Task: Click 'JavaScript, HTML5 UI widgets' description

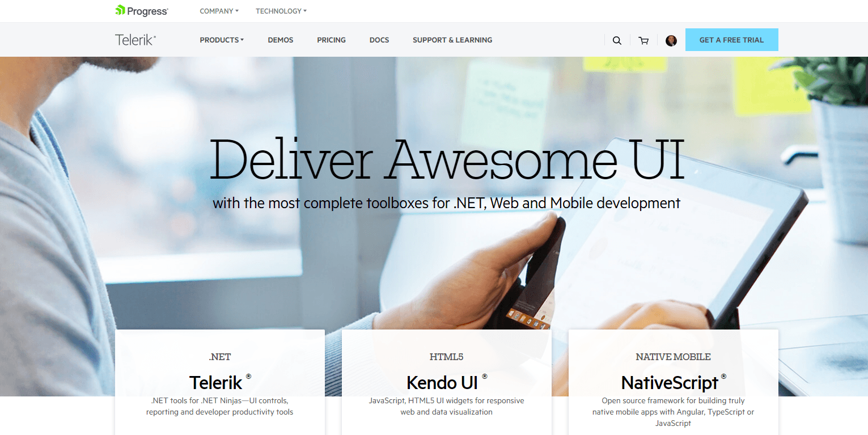Action: [x=447, y=406]
